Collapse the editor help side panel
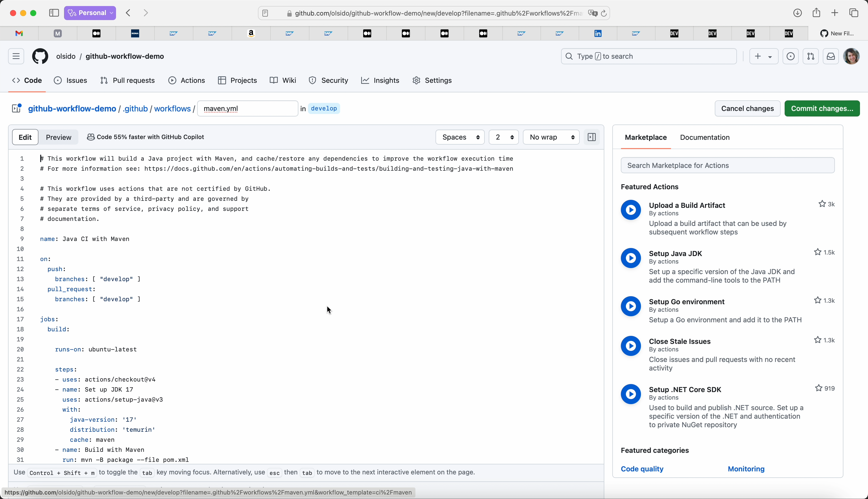This screenshot has width=868, height=499. point(592,137)
